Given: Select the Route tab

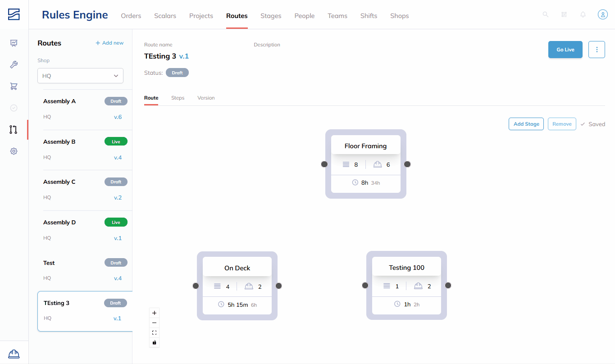Looking at the screenshot, I should tap(151, 98).
